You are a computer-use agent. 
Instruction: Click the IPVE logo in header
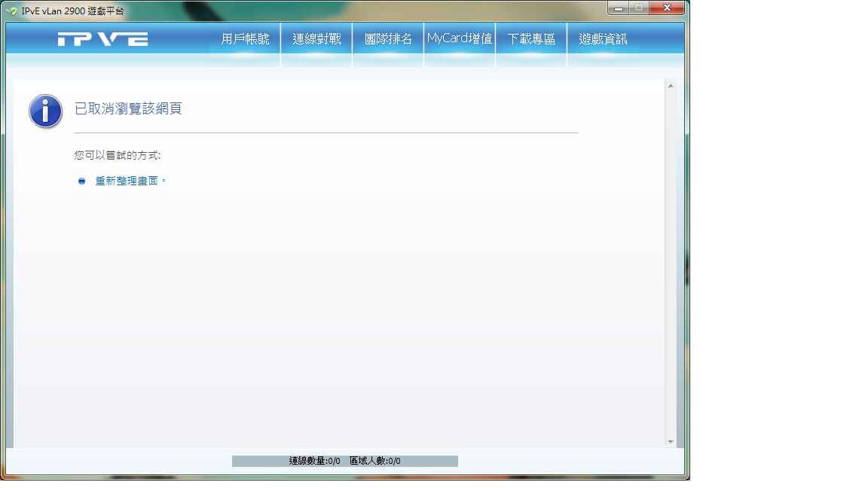tap(103, 38)
